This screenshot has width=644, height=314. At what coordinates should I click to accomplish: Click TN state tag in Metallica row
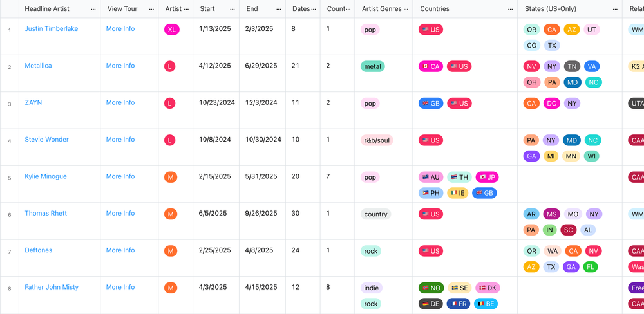[x=572, y=66]
